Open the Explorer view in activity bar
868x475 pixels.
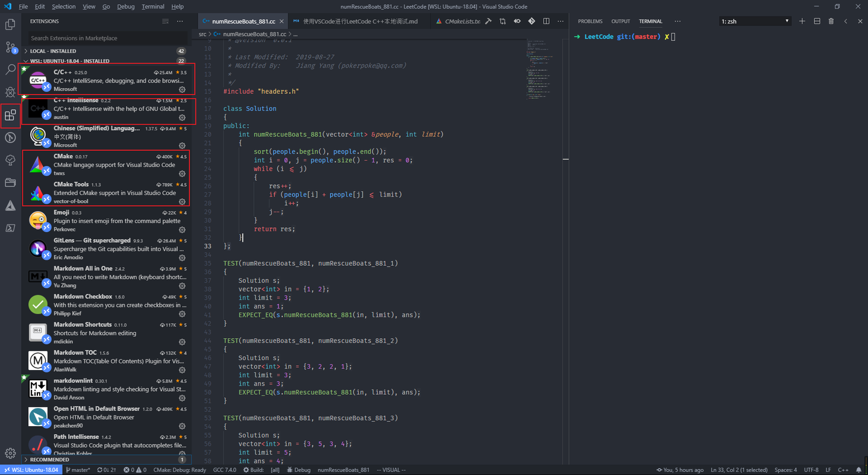point(9,24)
